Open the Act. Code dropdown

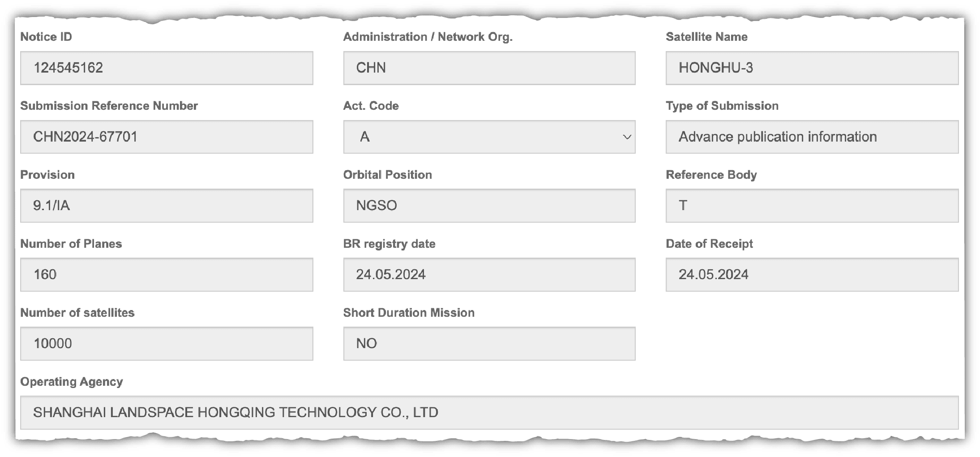coord(488,137)
